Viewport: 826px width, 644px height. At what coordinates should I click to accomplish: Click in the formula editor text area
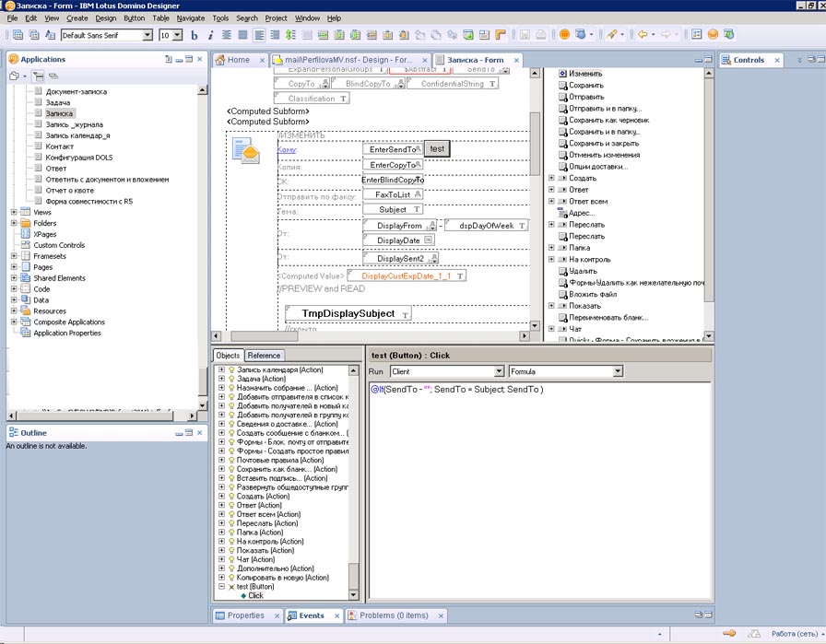[x=540, y=490]
